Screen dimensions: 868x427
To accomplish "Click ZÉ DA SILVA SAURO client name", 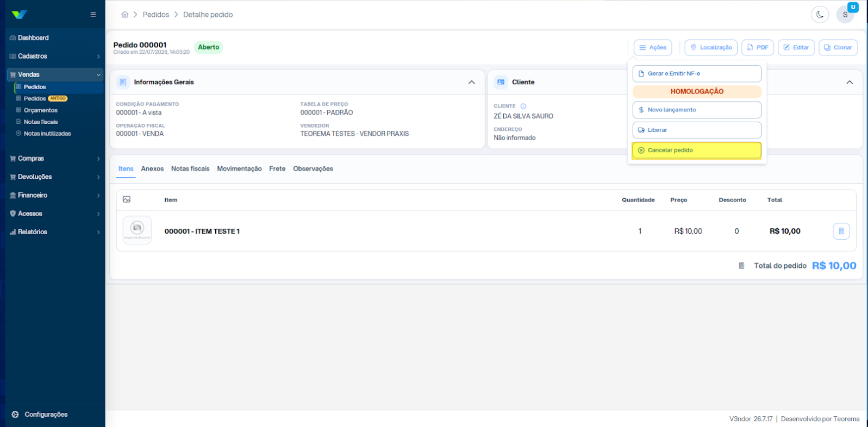I will (x=523, y=116).
